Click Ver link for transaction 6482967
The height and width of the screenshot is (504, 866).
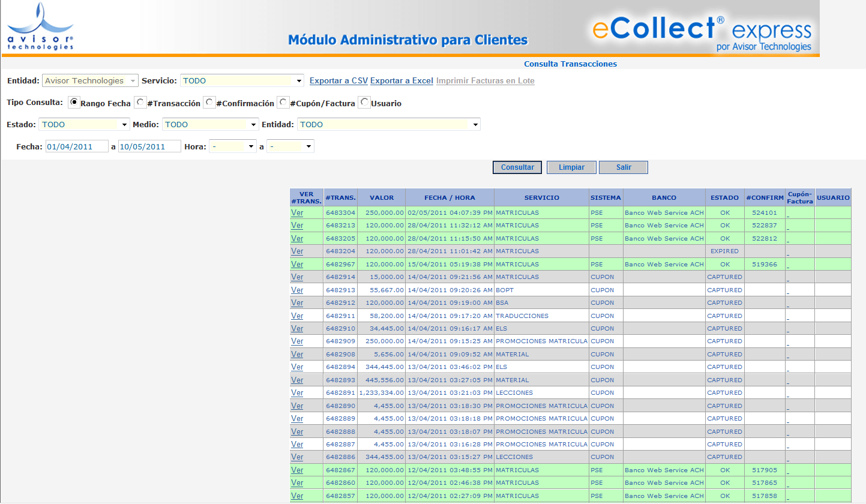pyautogui.click(x=297, y=264)
